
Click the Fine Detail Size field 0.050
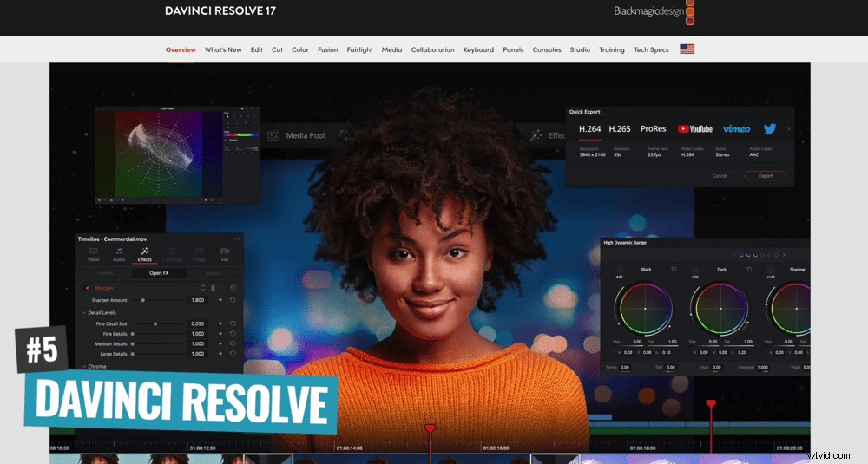(198, 323)
